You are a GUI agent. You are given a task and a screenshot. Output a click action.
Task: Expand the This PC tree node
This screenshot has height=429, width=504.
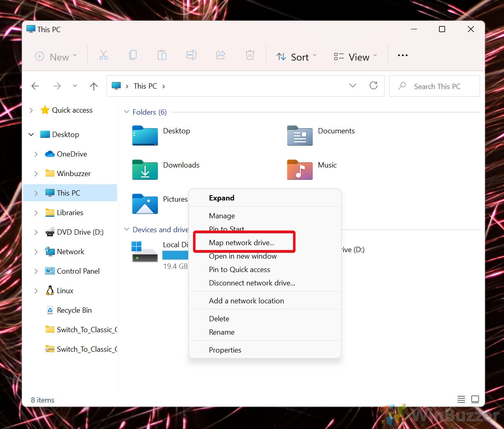click(36, 193)
